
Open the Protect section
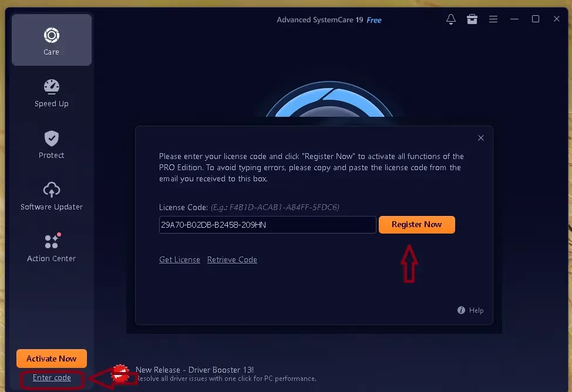52,145
